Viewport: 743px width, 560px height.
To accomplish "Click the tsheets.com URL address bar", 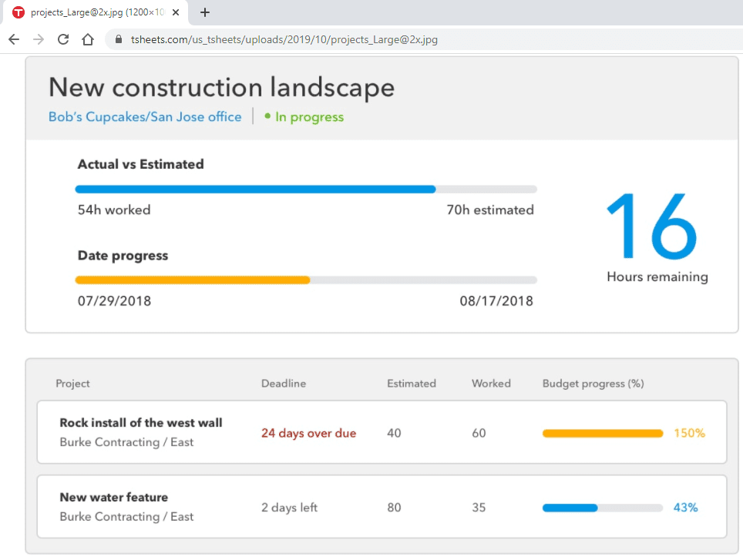I will (285, 39).
